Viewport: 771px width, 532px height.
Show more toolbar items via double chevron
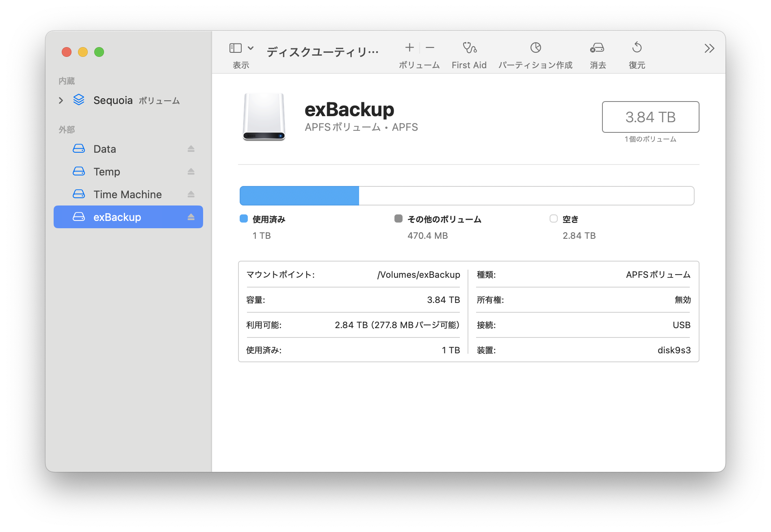coord(709,49)
